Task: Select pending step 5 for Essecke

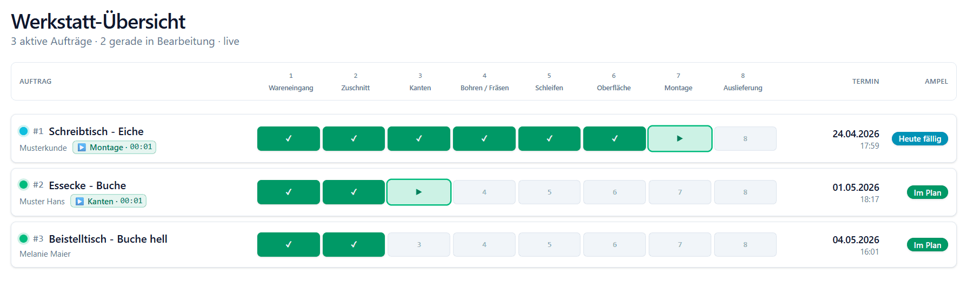Action: [549, 192]
